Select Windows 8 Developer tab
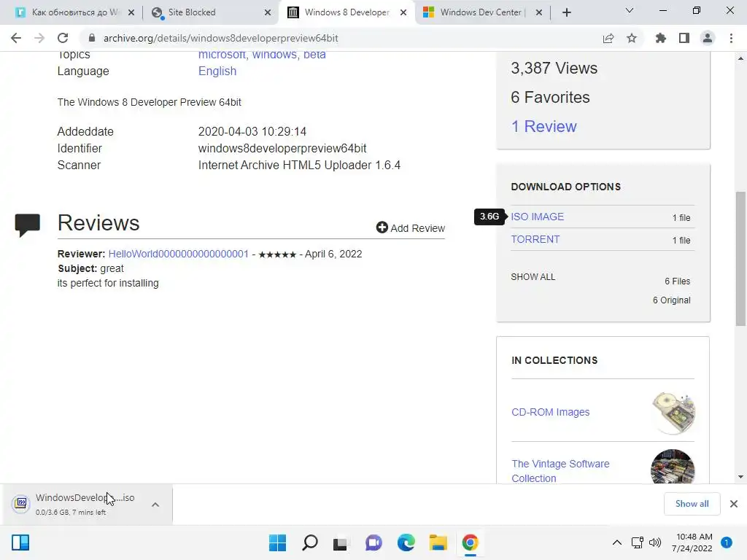This screenshot has height=560, width=747. 347,12
